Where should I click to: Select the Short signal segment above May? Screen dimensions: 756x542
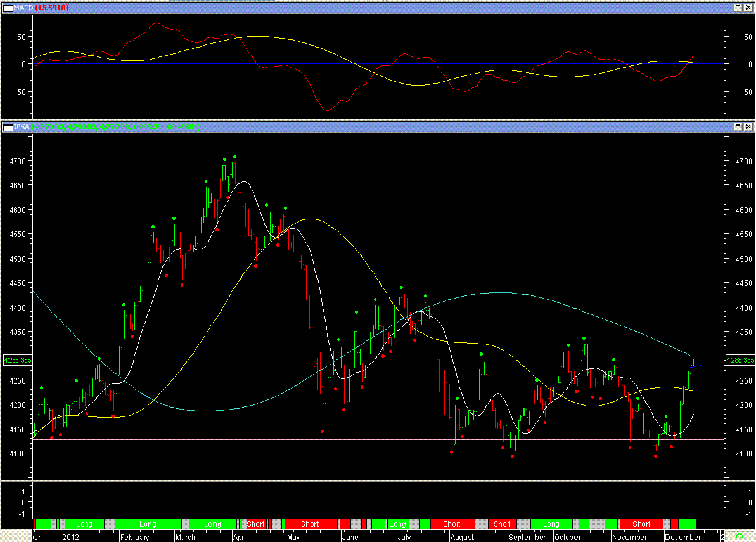(x=310, y=524)
